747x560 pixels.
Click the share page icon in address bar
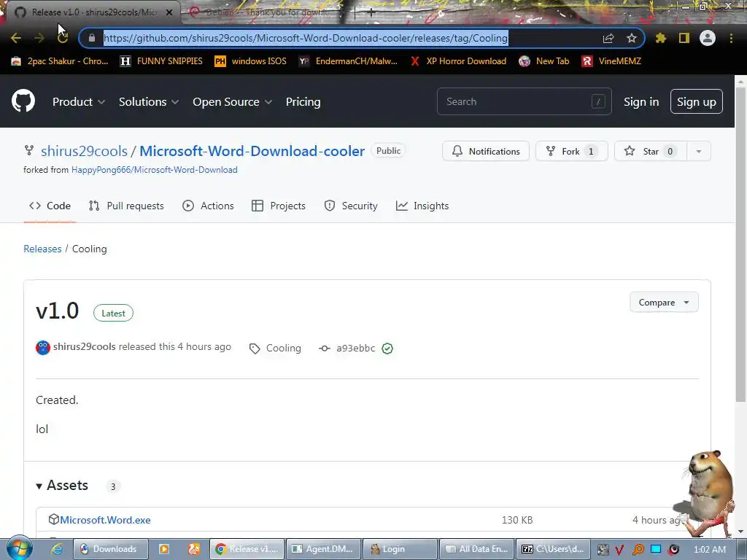click(x=608, y=38)
